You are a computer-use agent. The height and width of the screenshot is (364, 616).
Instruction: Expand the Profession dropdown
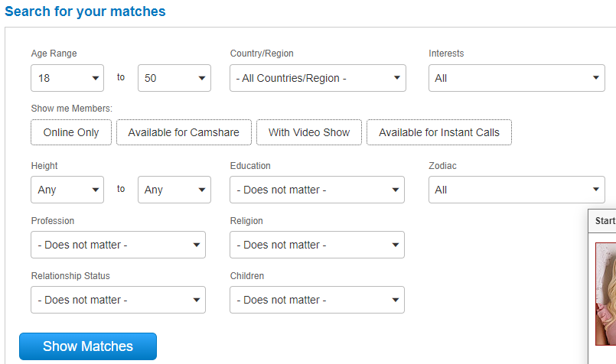118,245
